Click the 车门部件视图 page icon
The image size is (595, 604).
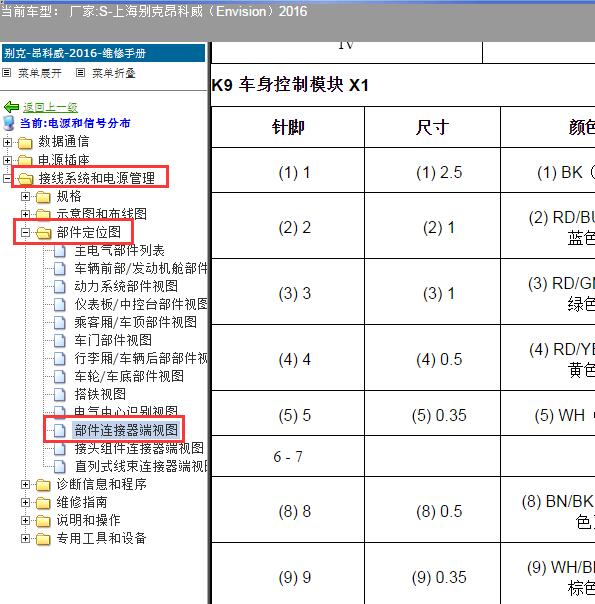point(59,341)
